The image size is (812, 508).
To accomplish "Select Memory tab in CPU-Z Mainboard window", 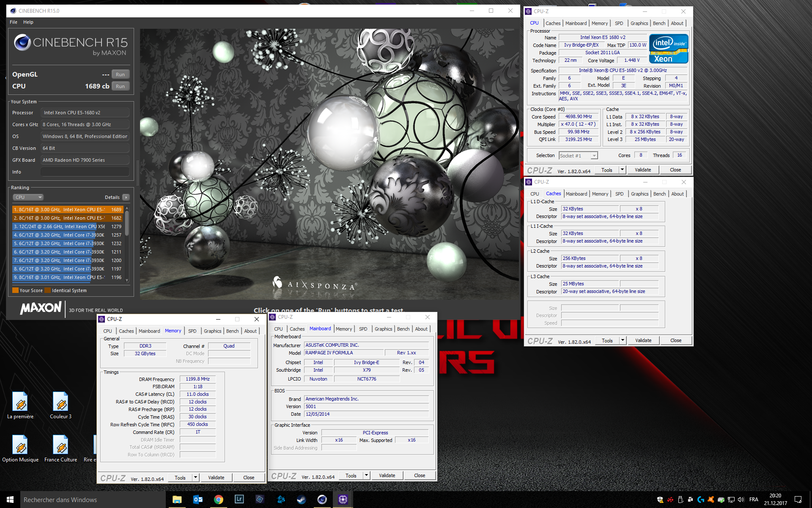I will click(x=344, y=329).
